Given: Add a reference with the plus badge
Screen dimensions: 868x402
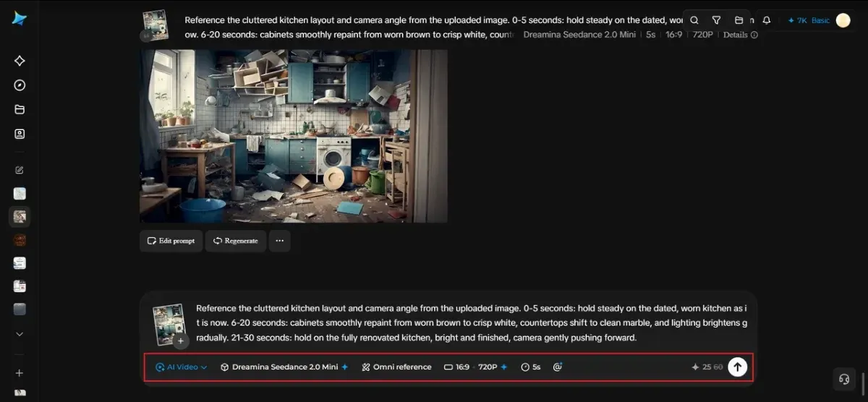Looking at the screenshot, I should pyautogui.click(x=181, y=340).
